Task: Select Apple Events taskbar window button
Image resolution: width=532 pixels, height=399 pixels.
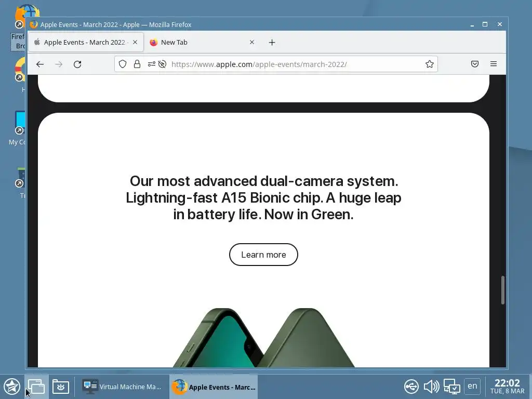Action: [x=214, y=387]
